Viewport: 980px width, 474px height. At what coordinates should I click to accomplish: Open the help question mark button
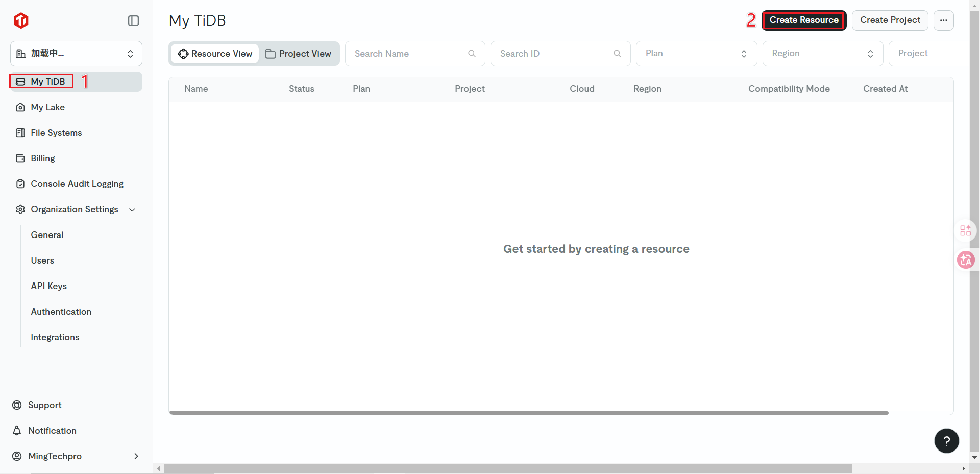click(x=946, y=441)
